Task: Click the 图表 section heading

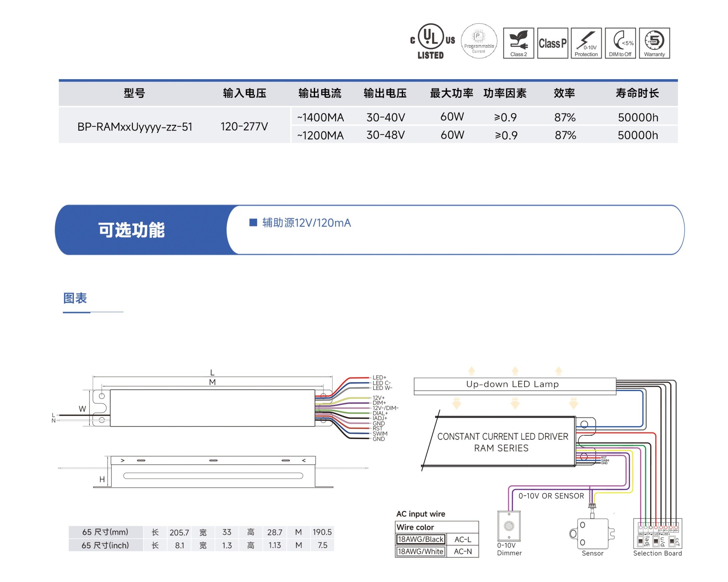Action: [x=75, y=298]
